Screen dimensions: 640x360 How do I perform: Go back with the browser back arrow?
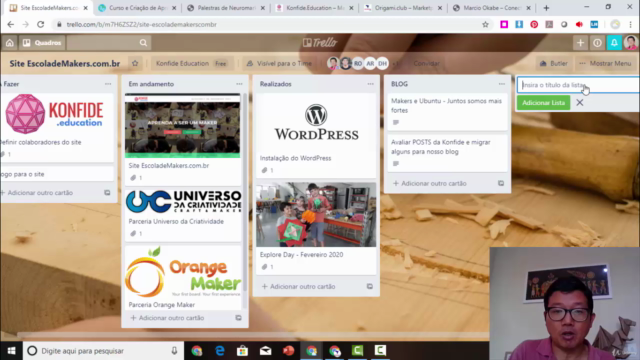coord(11,24)
